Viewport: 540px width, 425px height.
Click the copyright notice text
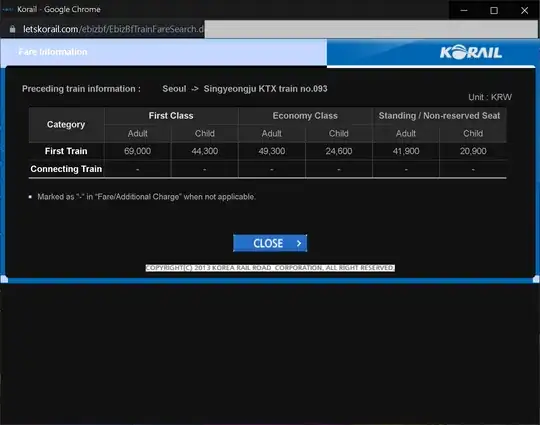pyautogui.click(x=270, y=268)
